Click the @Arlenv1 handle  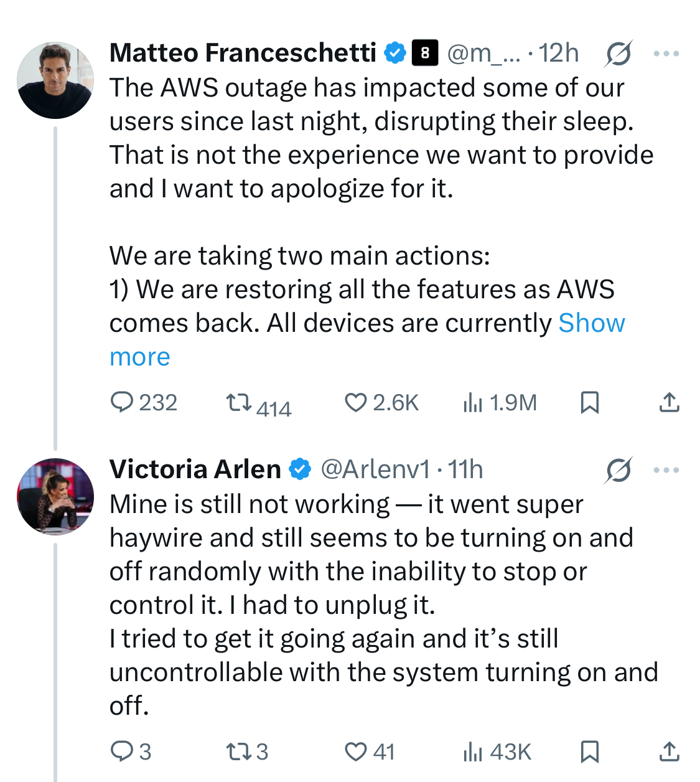click(x=375, y=469)
